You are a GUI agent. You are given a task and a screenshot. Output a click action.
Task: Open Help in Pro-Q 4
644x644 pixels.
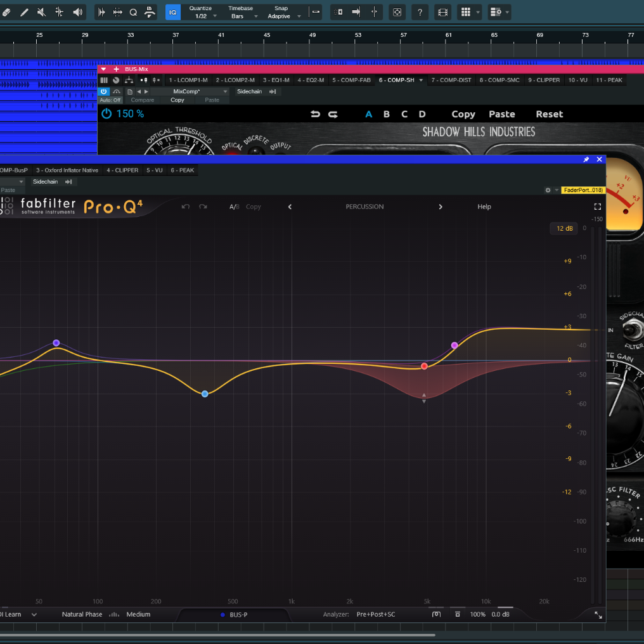click(x=484, y=207)
